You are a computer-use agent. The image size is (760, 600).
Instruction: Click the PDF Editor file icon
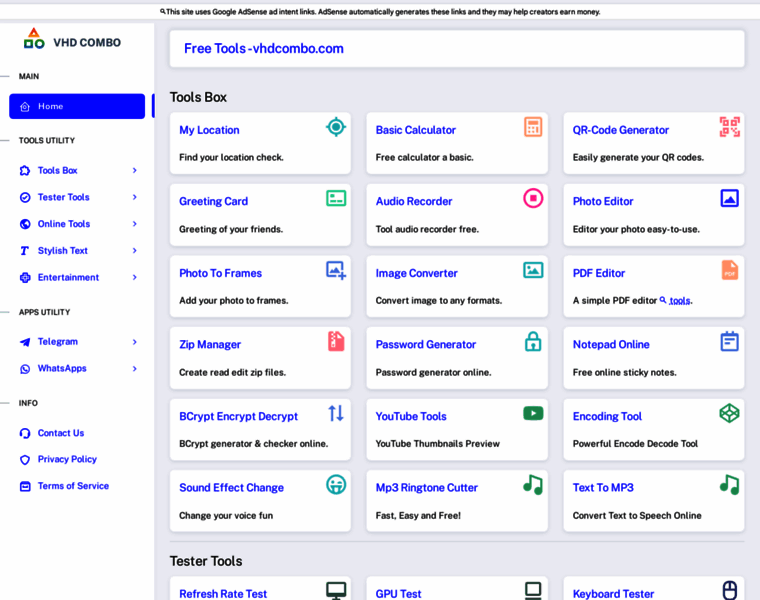(729, 270)
